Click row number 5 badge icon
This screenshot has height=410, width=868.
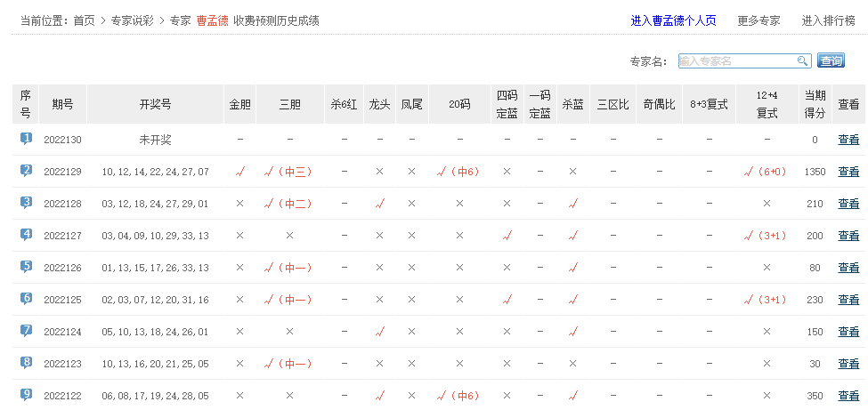pyautogui.click(x=26, y=267)
